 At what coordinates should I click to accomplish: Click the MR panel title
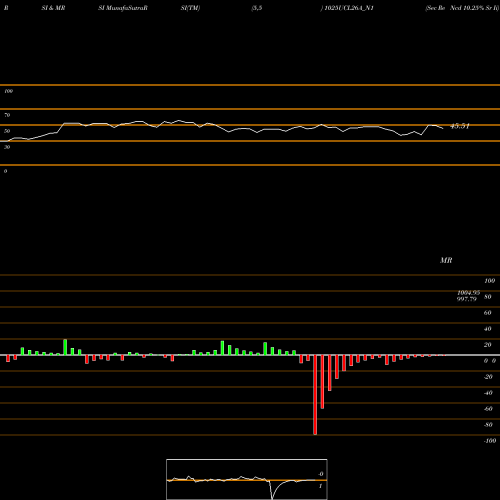(446, 260)
